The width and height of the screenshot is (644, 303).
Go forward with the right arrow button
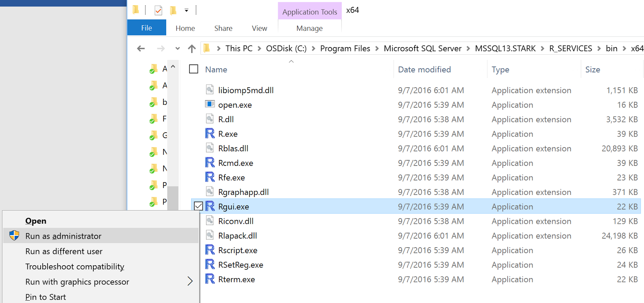(161, 49)
